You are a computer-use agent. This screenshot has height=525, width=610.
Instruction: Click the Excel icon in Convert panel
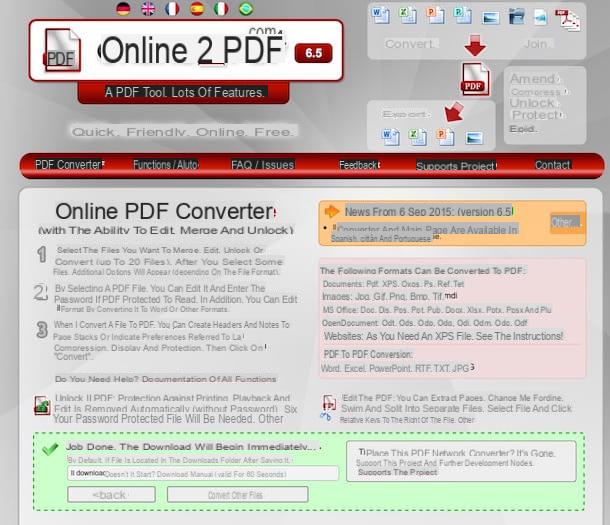coord(407,15)
